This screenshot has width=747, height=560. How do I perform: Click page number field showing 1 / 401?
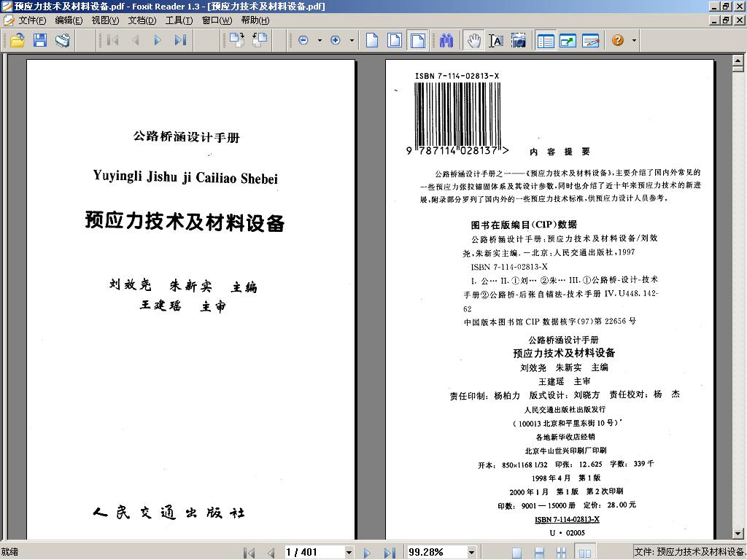pos(314,553)
